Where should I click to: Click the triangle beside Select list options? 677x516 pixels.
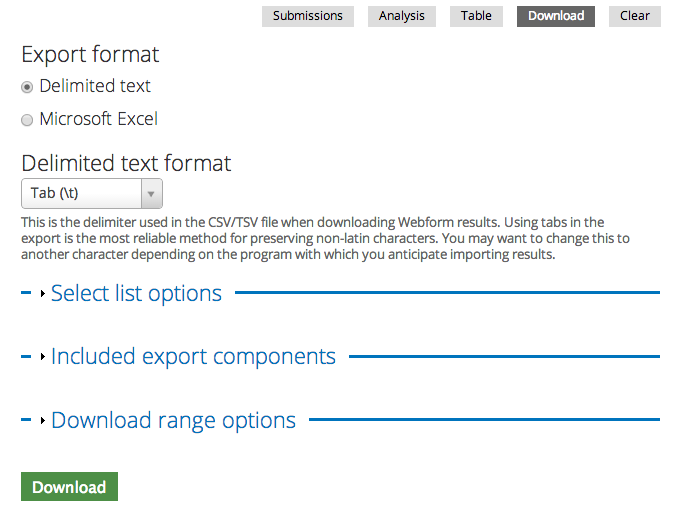[42, 294]
